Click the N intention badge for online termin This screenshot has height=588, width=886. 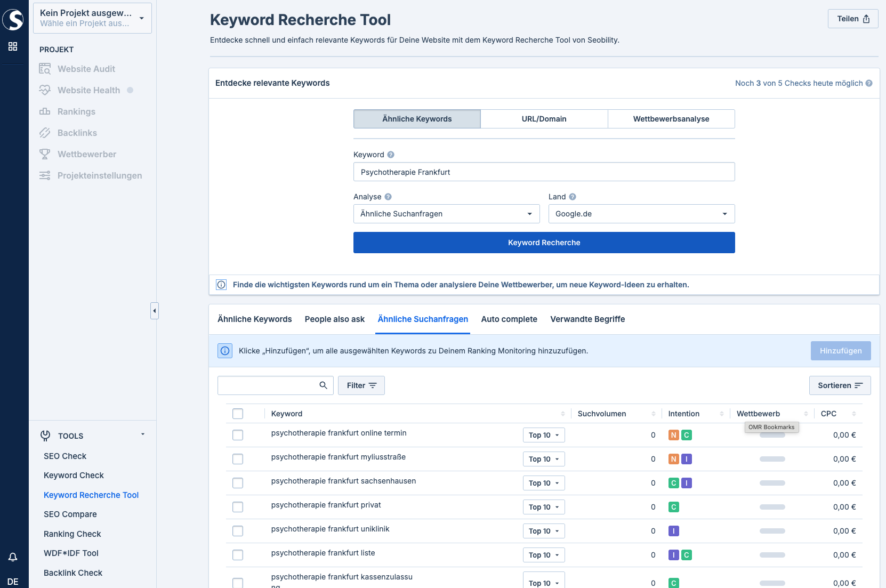pyautogui.click(x=674, y=435)
